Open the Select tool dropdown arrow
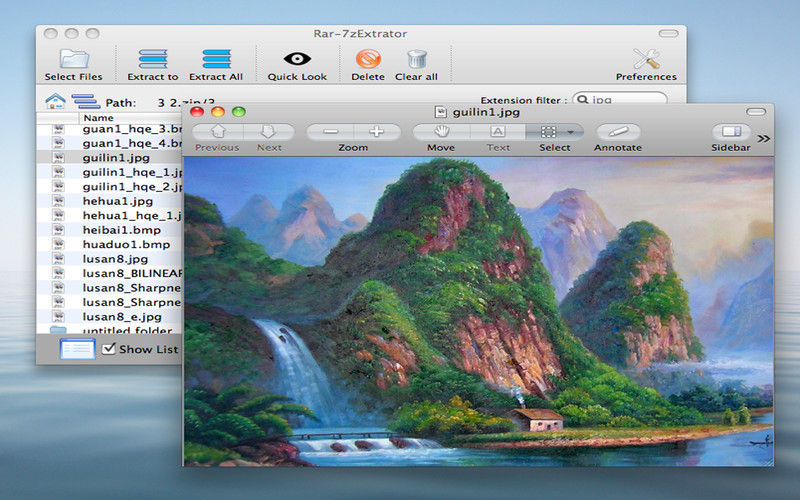800x500 pixels. click(x=571, y=132)
